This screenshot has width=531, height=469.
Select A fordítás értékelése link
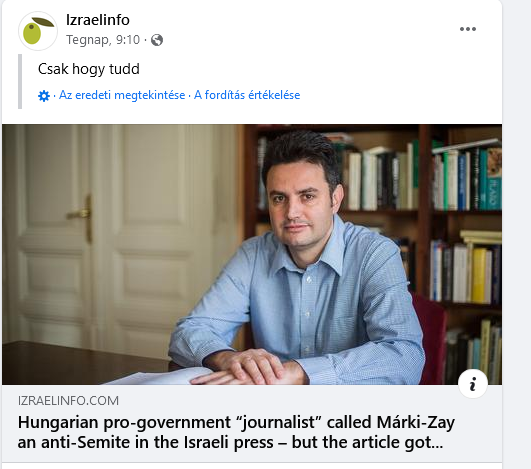247,95
